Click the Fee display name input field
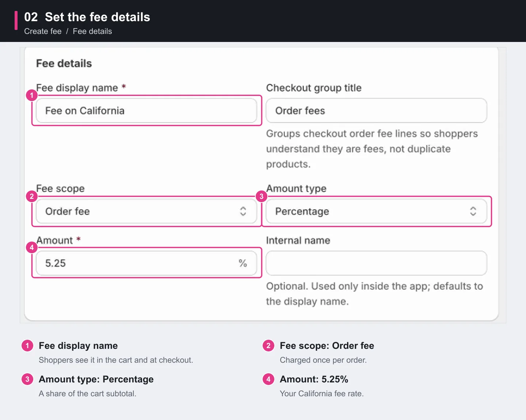Image resolution: width=526 pixels, height=420 pixels. (146, 111)
